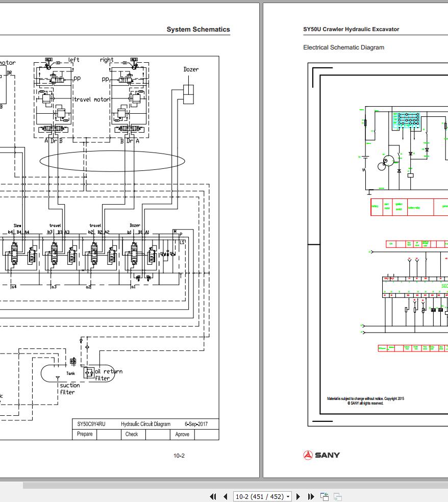This screenshot has height=502, width=448.
Task: Click the 'SY50C9Y4RU' drawing number
Action: [91, 424]
